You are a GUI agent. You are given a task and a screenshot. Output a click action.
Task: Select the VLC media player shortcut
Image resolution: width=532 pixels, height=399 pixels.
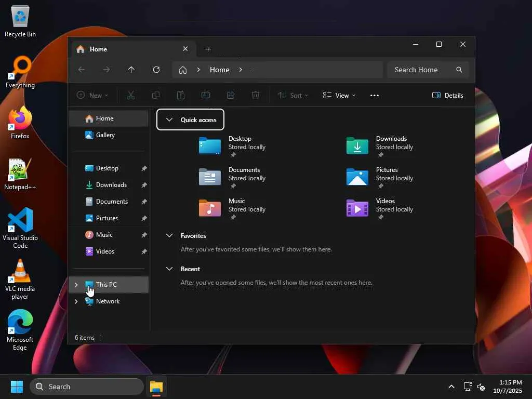pyautogui.click(x=20, y=279)
